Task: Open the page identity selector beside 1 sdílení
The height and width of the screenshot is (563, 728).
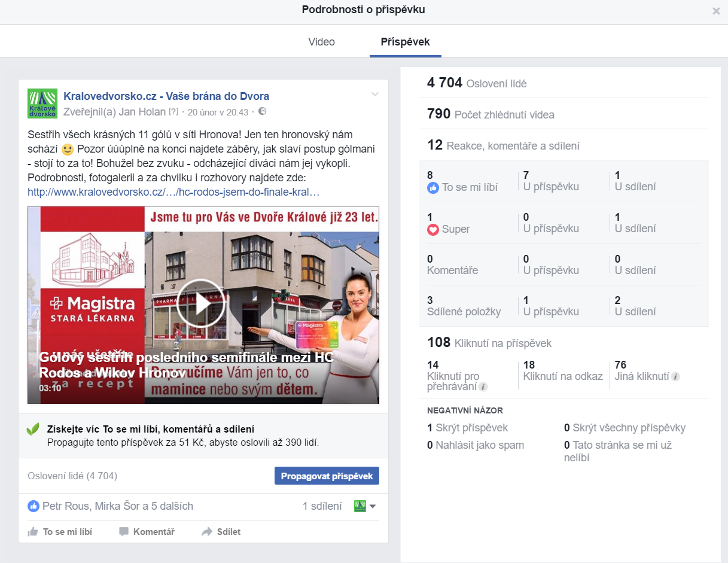Action: (x=365, y=506)
